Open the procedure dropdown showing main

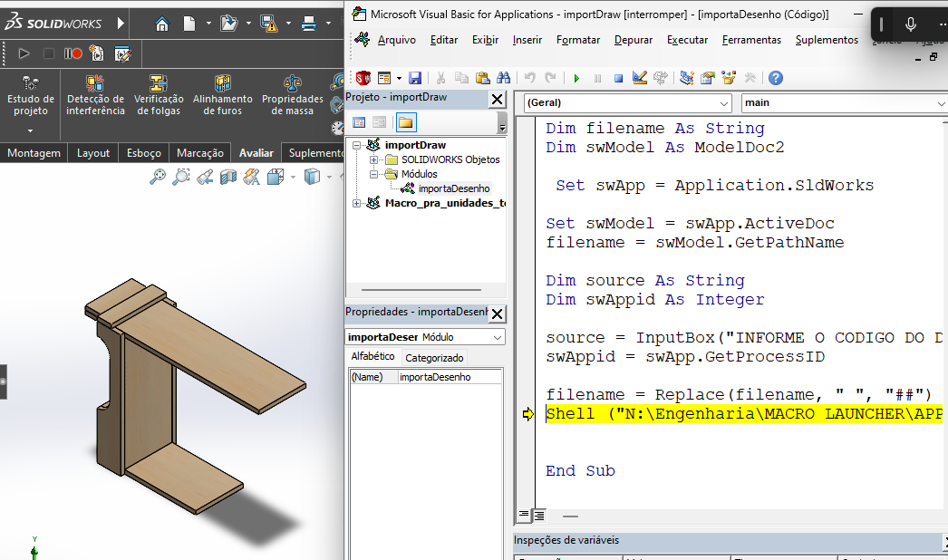click(x=941, y=103)
